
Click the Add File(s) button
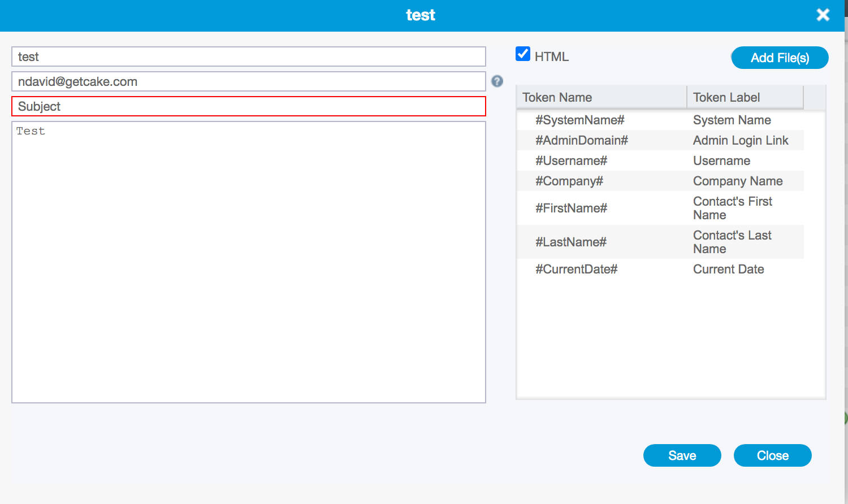[779, 58]
